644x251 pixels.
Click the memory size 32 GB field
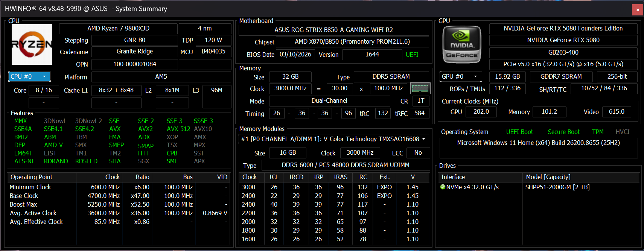coord(290,77)
